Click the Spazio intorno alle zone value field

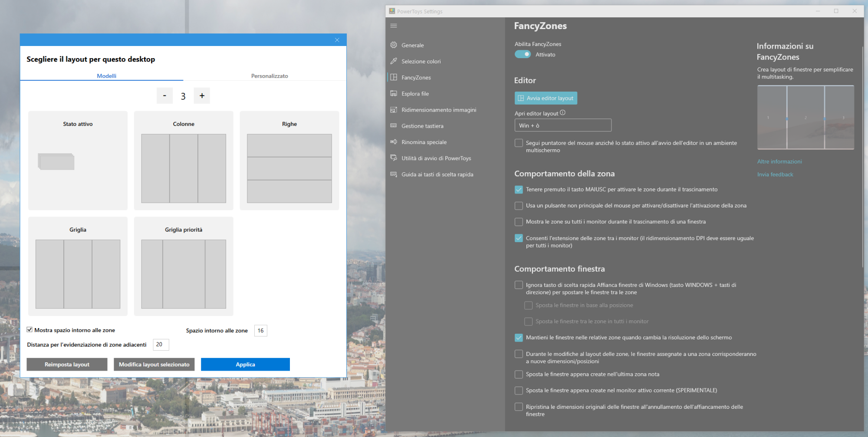260,331
